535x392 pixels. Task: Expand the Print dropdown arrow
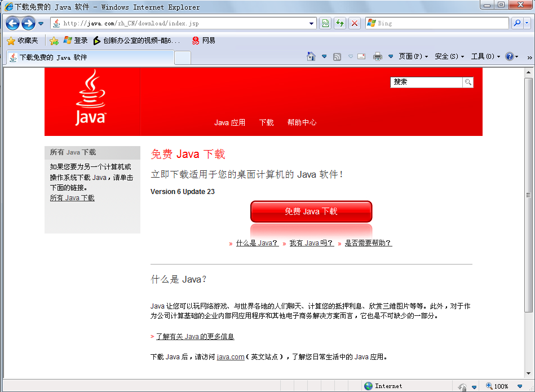(391, 56)
